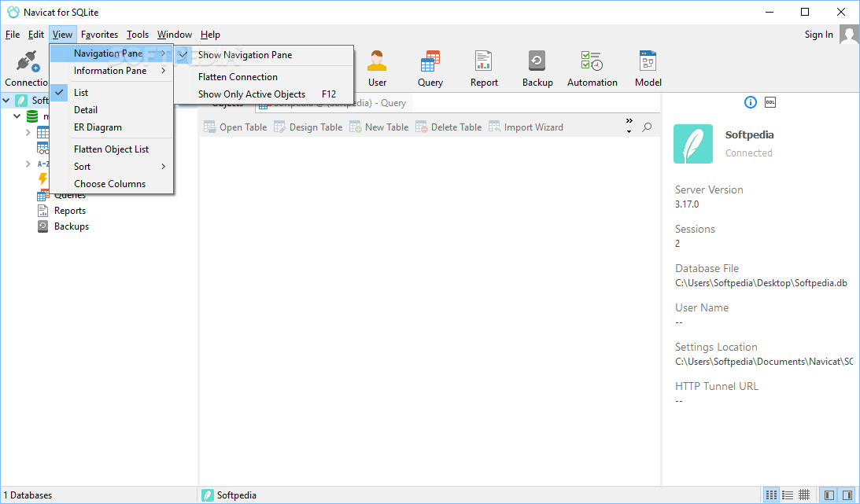The image size is (860, 504).
Task: Select Backups item in tree
Action: (x=72, y=226)
